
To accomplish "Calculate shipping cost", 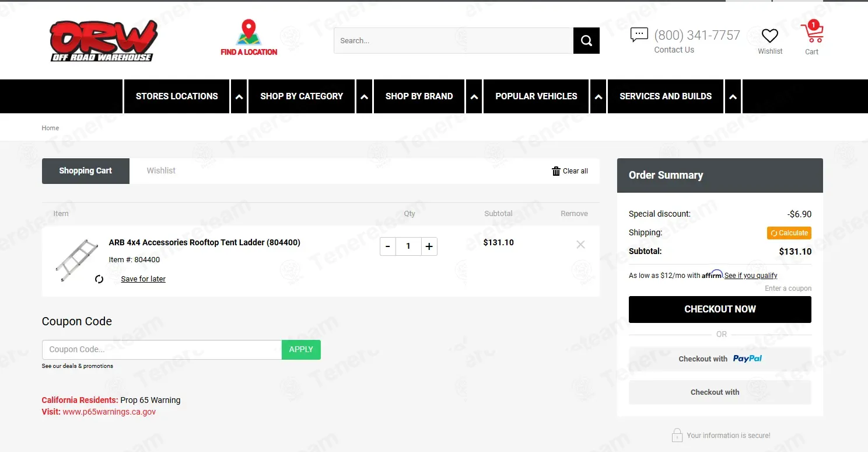I will tap(789, 233).
